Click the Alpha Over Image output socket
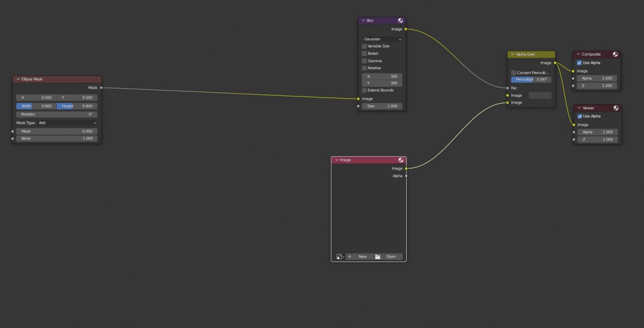Screen dimensions: 644x328 click(x=555, y=63)
